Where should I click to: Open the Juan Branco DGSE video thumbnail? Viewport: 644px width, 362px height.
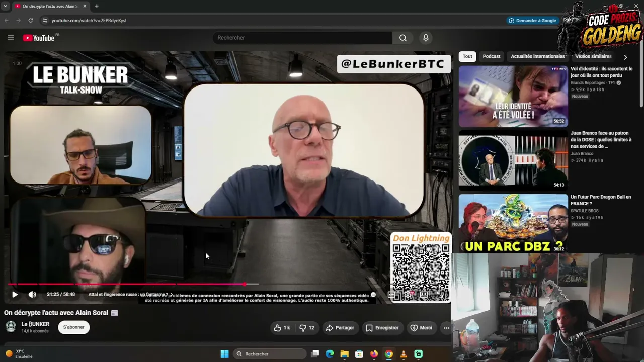click(x=513, y=160)
